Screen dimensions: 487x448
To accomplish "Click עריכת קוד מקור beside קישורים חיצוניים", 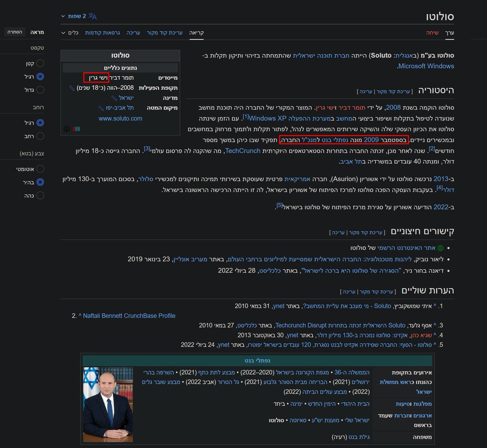I will [366, 233].
